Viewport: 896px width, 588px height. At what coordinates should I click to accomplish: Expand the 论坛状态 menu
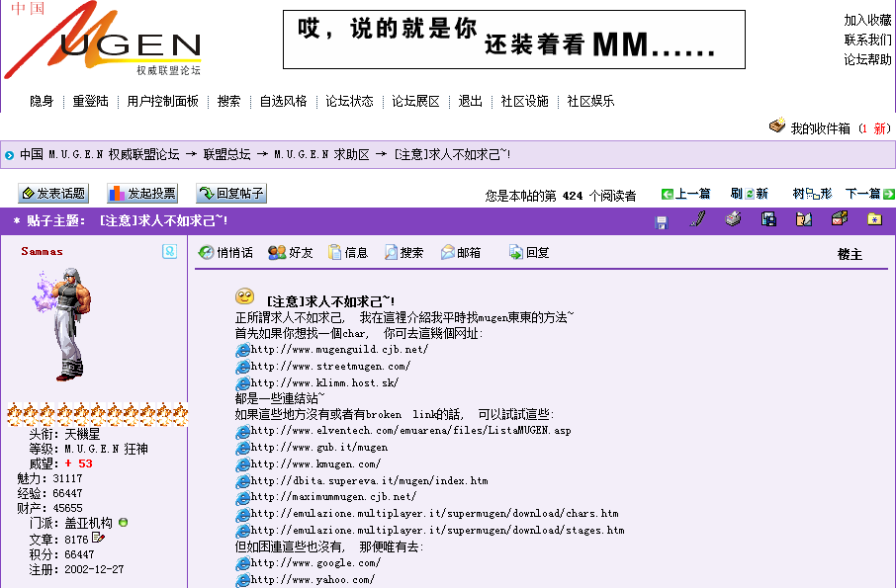point(350,101)
